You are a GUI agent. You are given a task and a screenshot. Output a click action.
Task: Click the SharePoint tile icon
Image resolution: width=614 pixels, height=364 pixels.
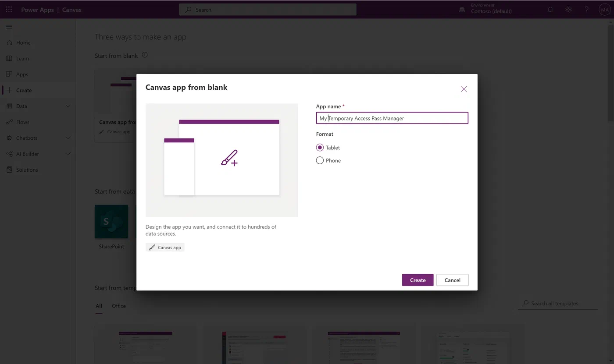[111, 222]
